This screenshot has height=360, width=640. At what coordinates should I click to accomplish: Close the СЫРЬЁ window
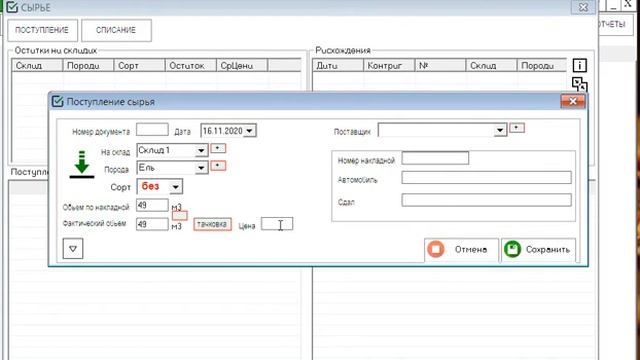click(584, 7)
